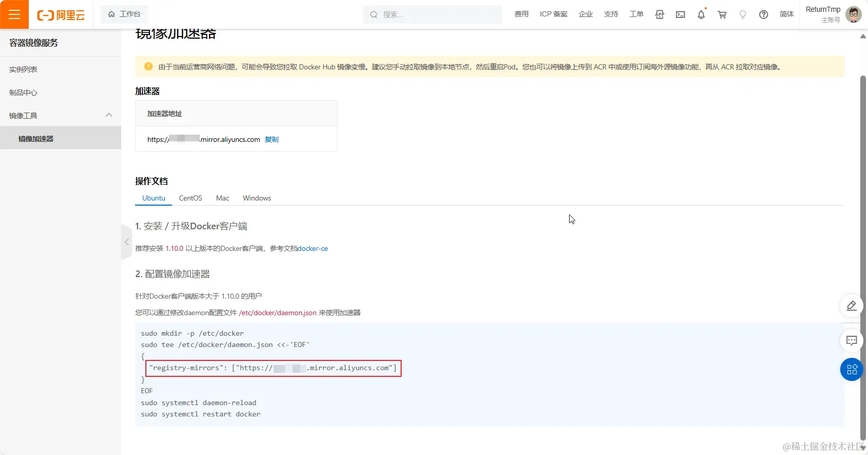Screen dimensions: 868x455
Task: Open the 企业 menu
Action: [x=586, y=14]
